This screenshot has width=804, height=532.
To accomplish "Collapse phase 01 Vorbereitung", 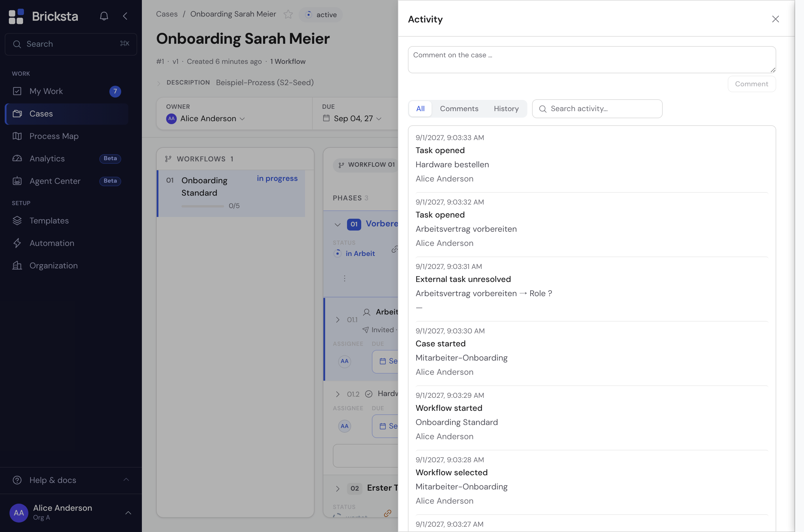I will point(338,224).
